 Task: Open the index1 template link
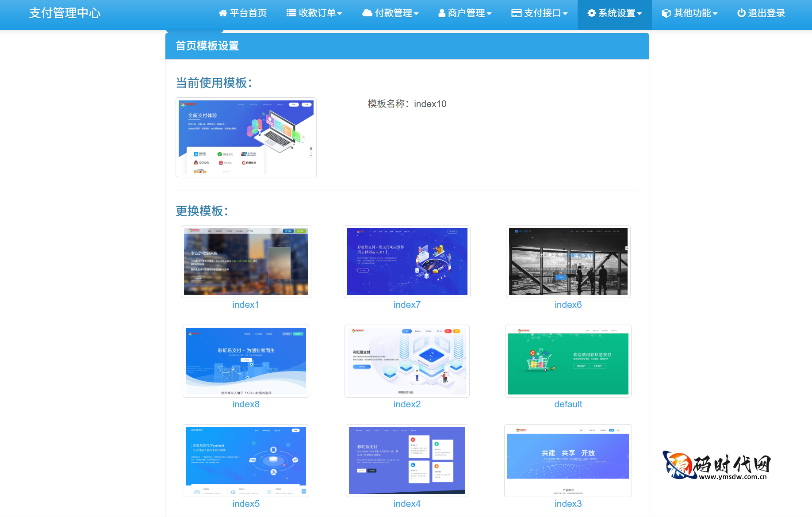click(x=245, y=304)
